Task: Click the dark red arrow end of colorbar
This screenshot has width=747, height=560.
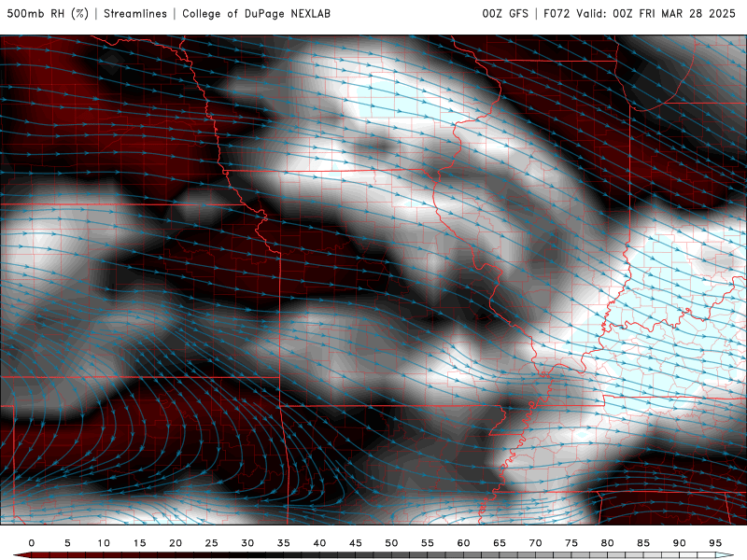Action: (x=21, y=555)
